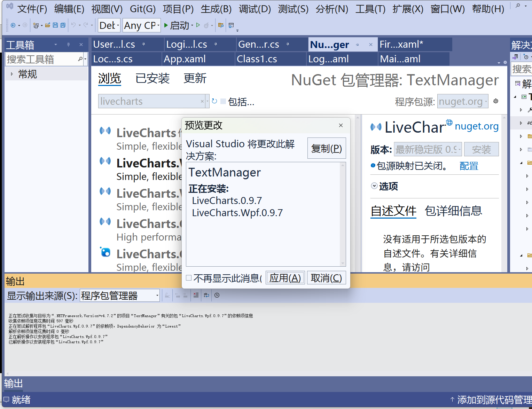Image resolution: width=532 pixels, height=409 pixels.
Task: Close the 工具箱 panel
Action: coord(81,45)
